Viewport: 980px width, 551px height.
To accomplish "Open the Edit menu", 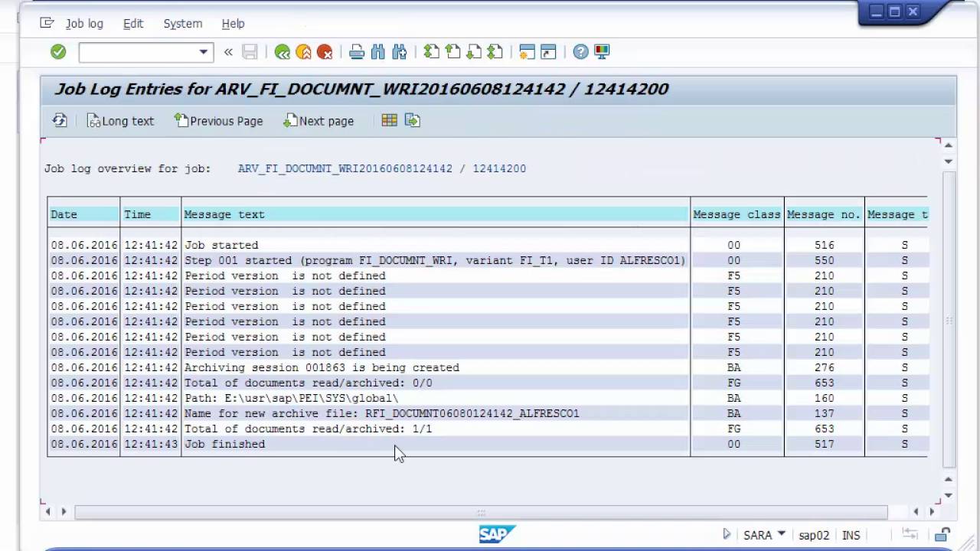I will click(x=133, y=24).
